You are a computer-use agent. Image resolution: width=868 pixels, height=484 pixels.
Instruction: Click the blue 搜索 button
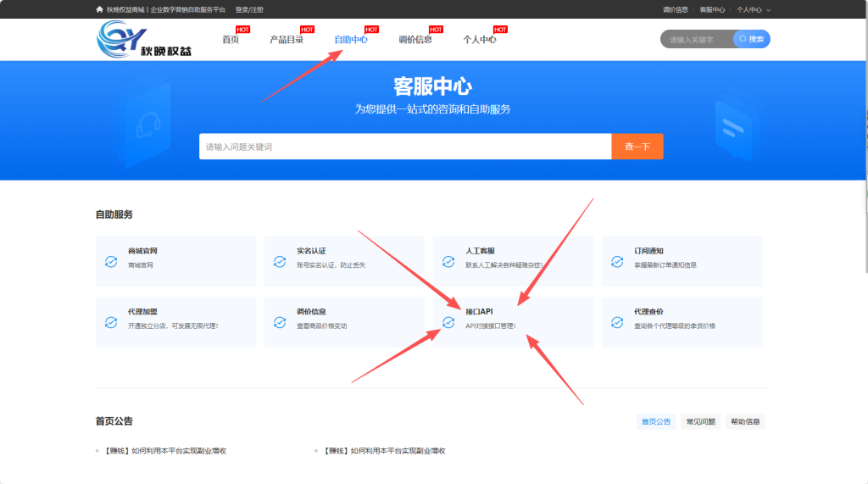pos(752,39)
